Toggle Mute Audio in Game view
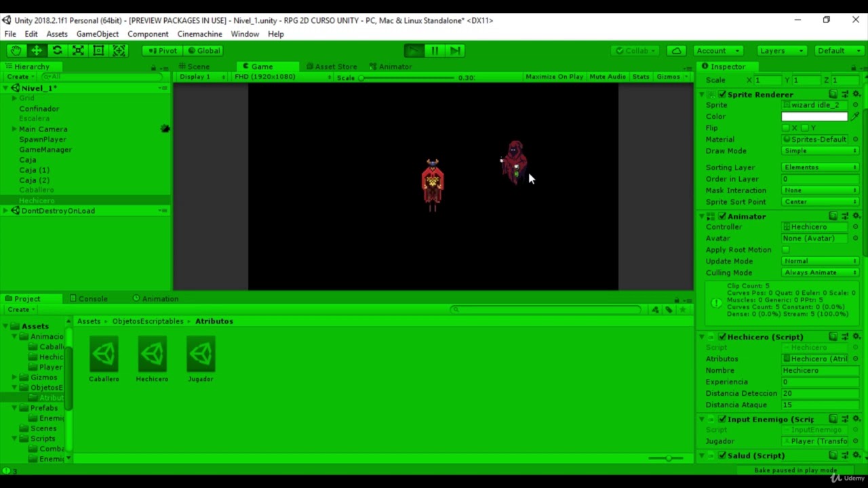868x488 pixels. (x=608, y=77)
